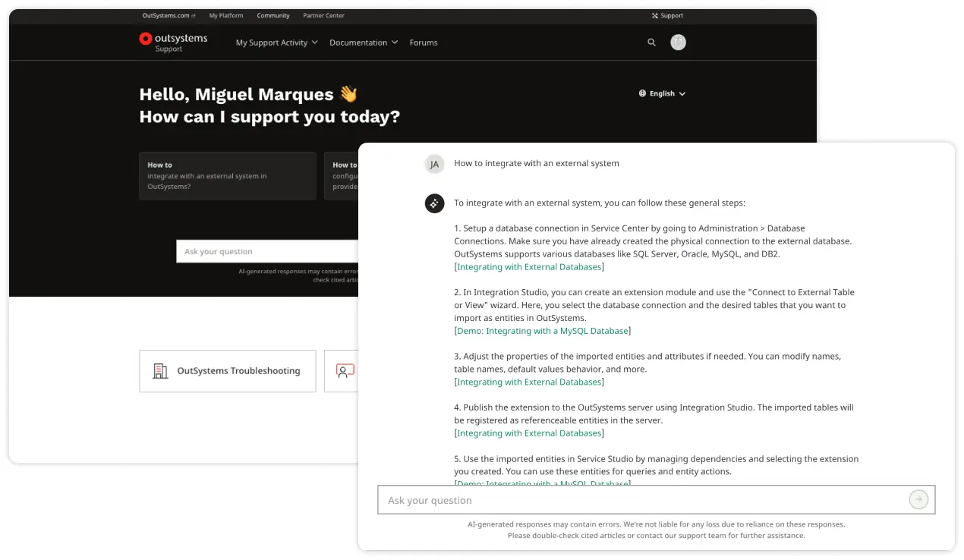Click the AI assistant sparkle avatar in chat
Screen dimensions: 964x560
coord(434,203)
